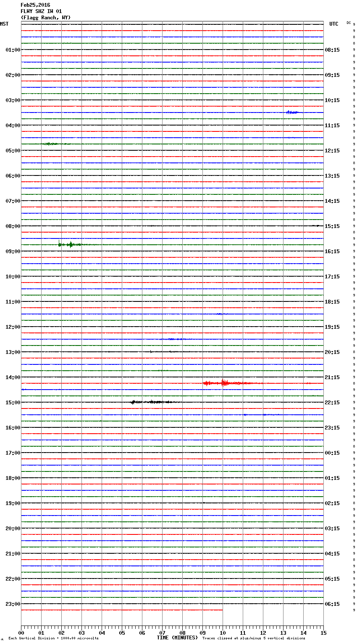Click minute tick label 00 on bottom axis

tap(21, 633)
